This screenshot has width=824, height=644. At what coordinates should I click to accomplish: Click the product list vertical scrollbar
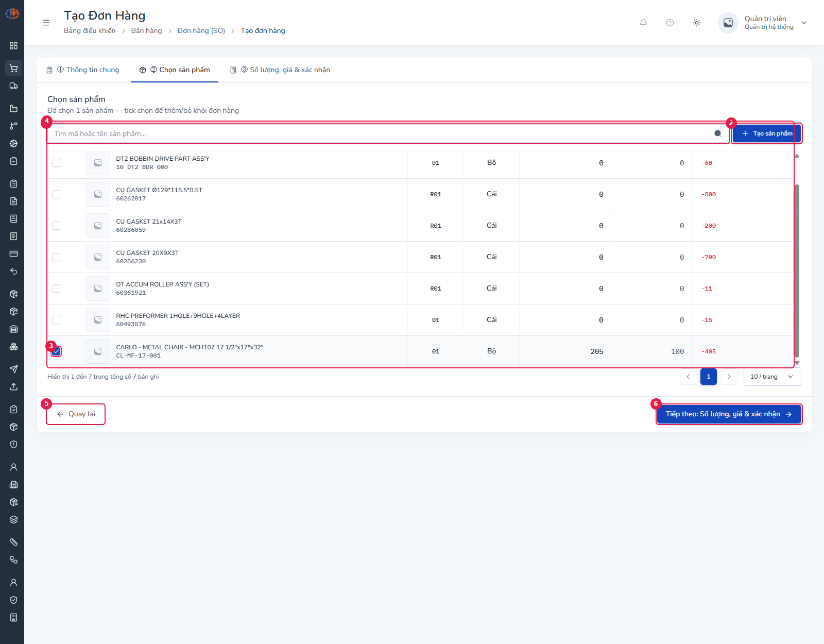tap(797, 270)
